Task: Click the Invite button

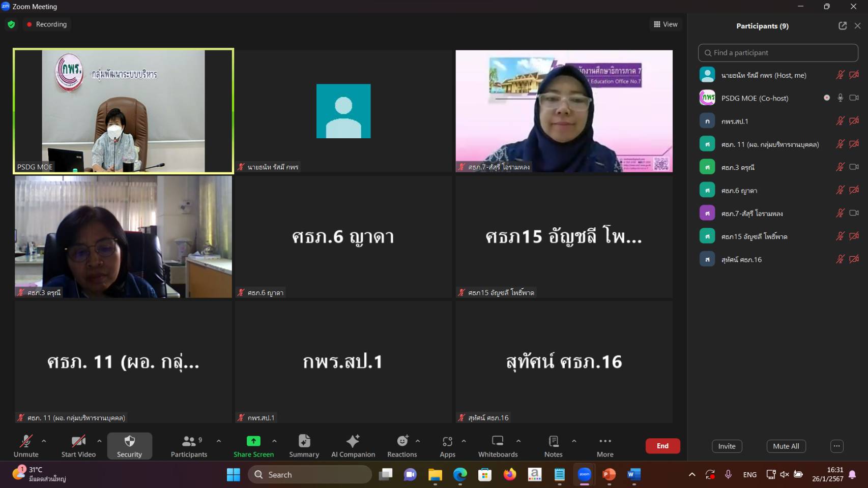Action: point(727,446)
